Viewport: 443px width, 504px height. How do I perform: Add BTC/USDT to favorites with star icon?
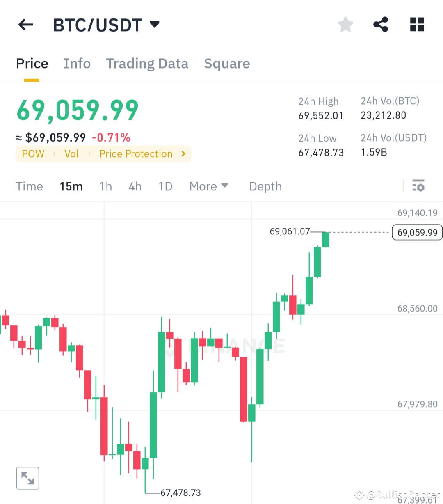[345, 25]
